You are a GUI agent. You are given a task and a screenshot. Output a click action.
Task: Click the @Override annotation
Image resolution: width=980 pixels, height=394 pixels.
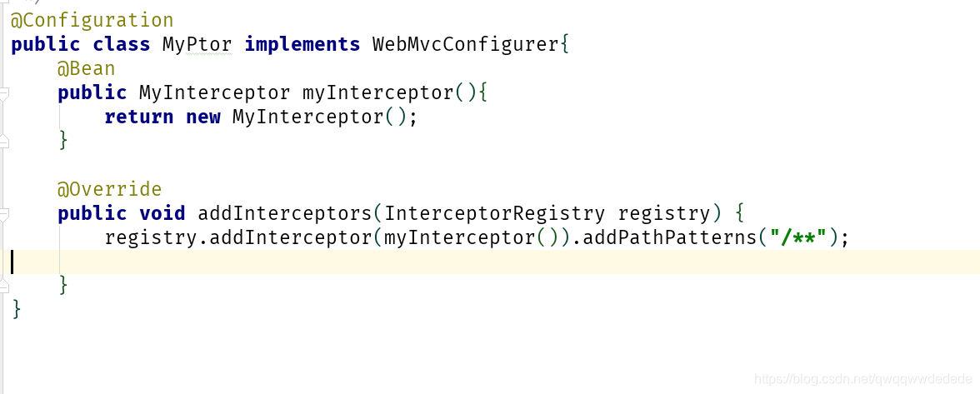[109, 189]
